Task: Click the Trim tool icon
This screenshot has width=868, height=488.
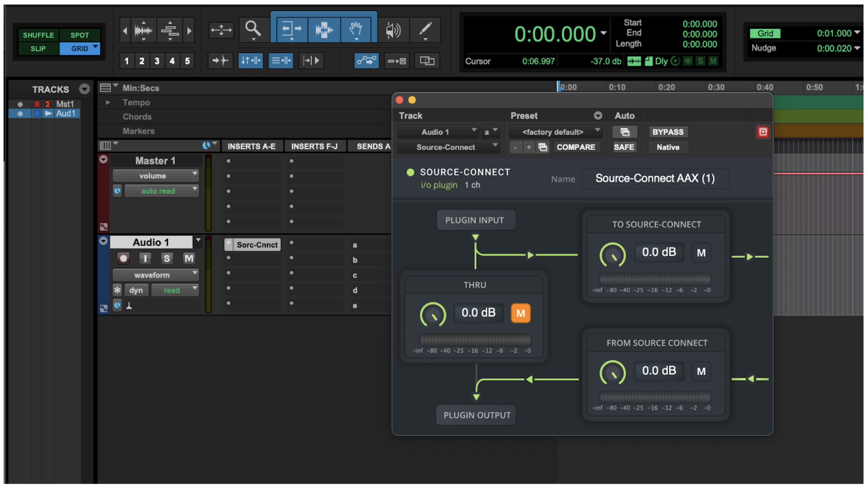Action: (x=291, y=29)
